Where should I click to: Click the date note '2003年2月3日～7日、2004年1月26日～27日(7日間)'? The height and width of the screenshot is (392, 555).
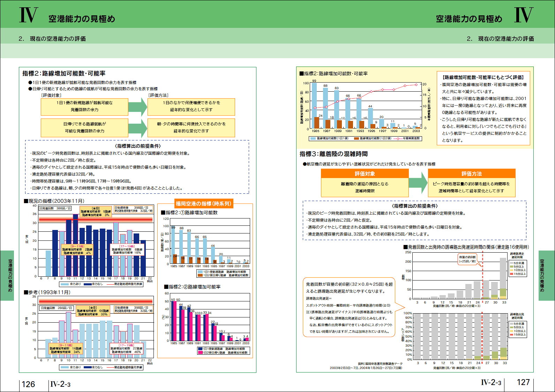pos(366,368)
